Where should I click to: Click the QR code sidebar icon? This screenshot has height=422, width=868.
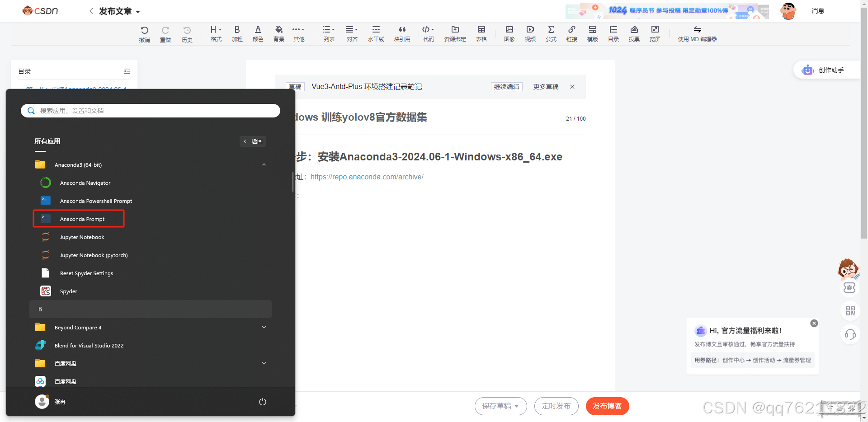pos(850,311)
